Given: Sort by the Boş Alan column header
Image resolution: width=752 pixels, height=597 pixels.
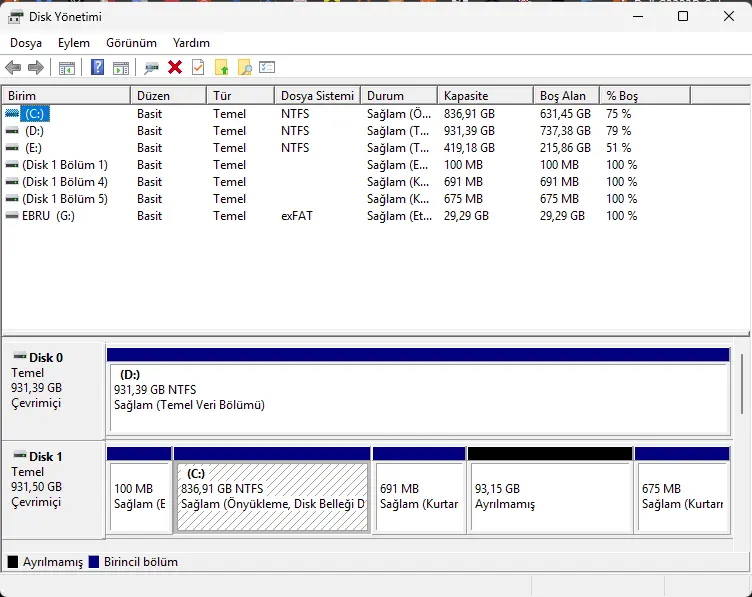Looking at the screenshot, I should (x=566, y=95).
